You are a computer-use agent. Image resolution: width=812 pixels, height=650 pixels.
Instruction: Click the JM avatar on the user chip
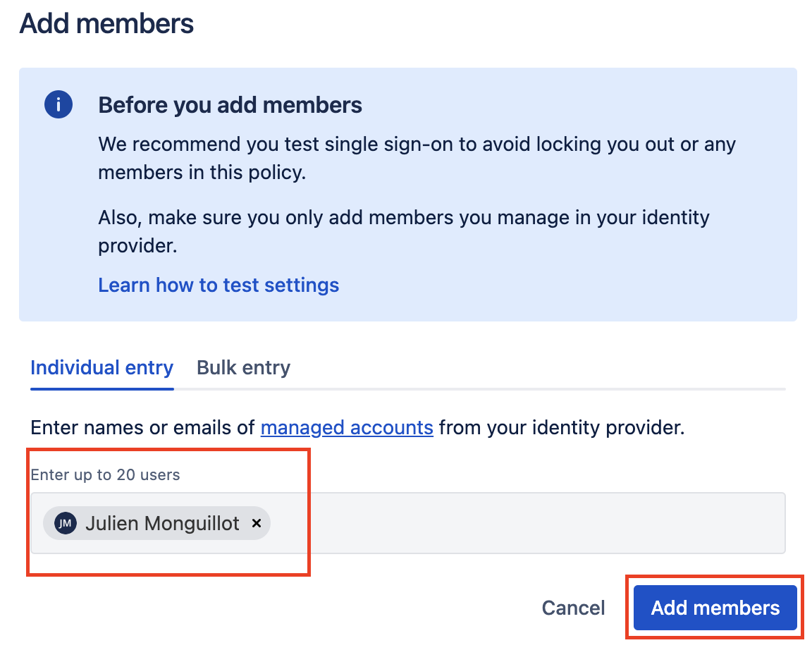point(64,523)
